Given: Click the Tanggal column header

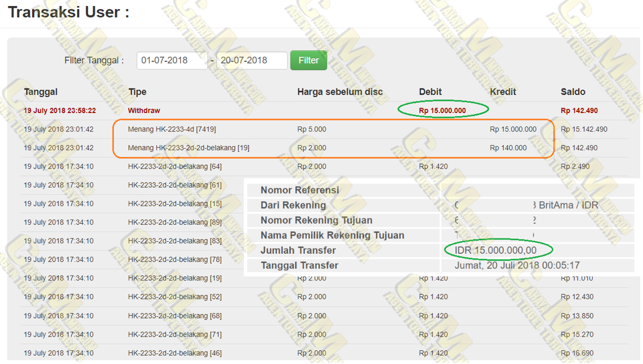Looking at the screenshot, I should coord(40,92).
